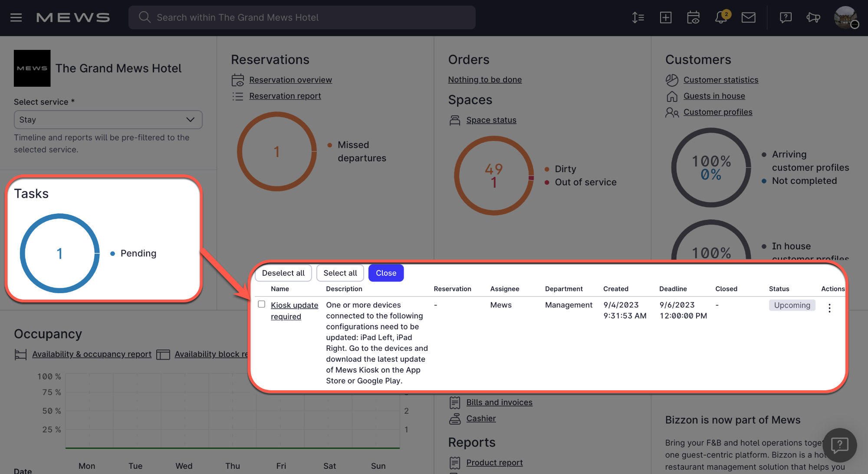Open Space status link
This screenshot has height=474, width=868.
click(x=491, y=120)
